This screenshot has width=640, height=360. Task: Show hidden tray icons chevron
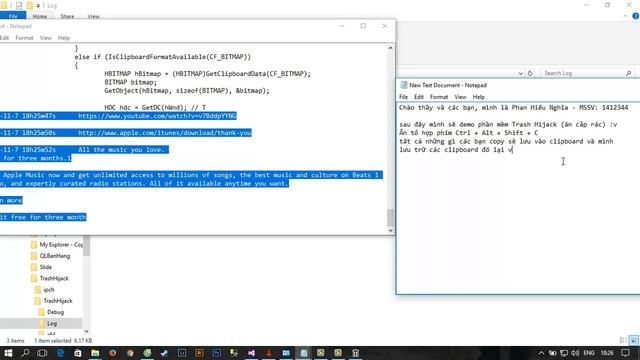click(541, 353)
